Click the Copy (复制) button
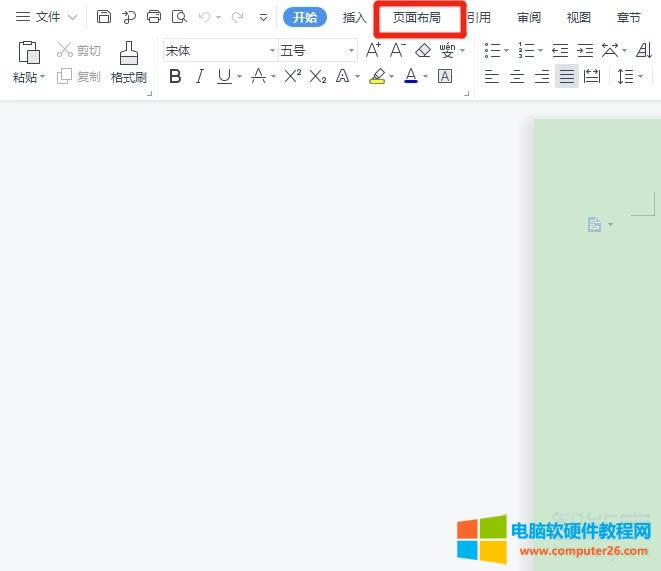This screenshot has width=661, height=571. pos(78,76)
